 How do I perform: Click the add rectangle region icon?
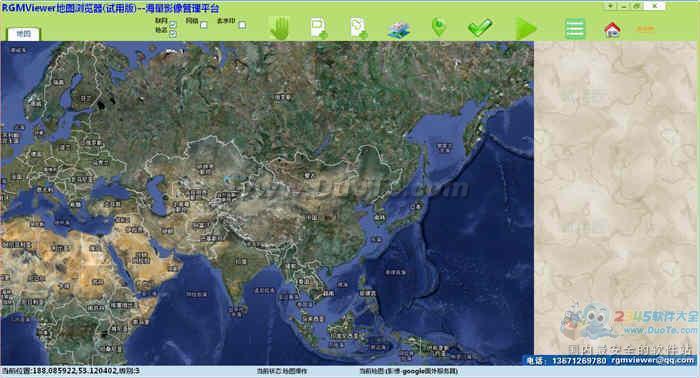pyautogui.click(x=319, y=28)
